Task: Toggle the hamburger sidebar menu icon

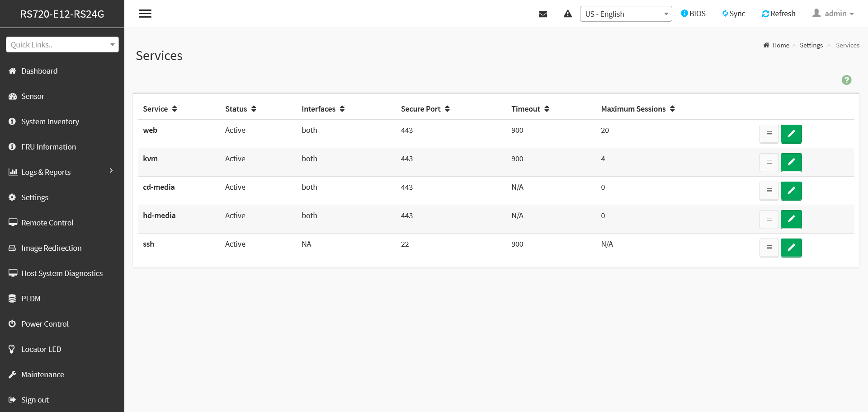Action: click(x=145, y=14)
